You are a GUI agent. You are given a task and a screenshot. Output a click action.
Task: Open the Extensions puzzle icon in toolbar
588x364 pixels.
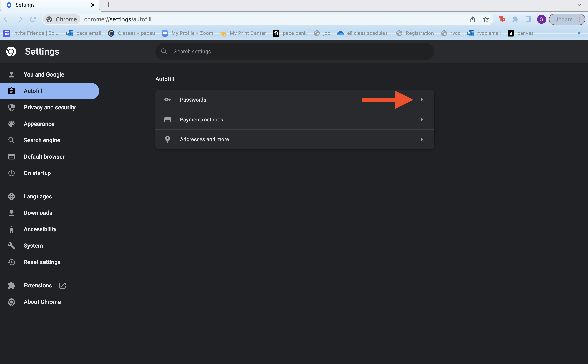pyautogui.click(x=515, y=19)
